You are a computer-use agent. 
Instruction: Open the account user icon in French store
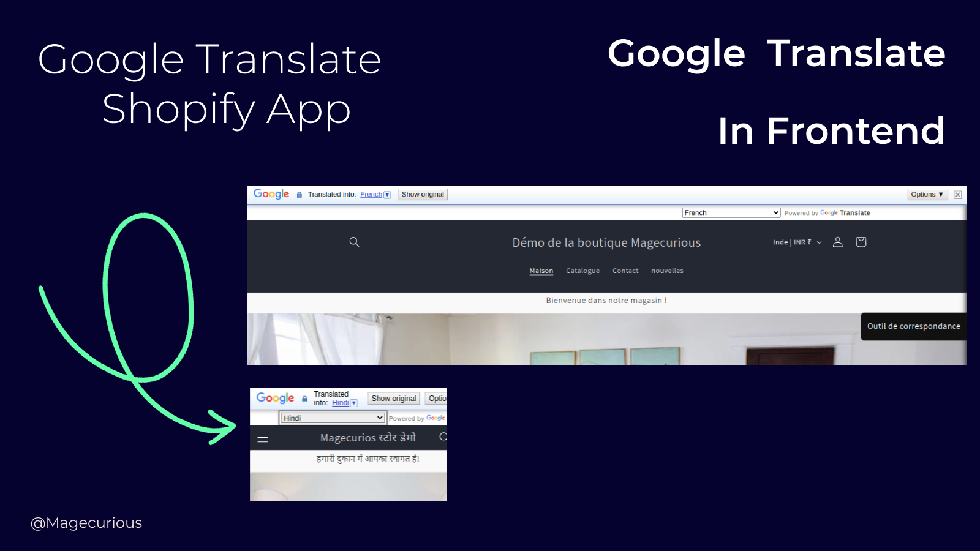838,242
